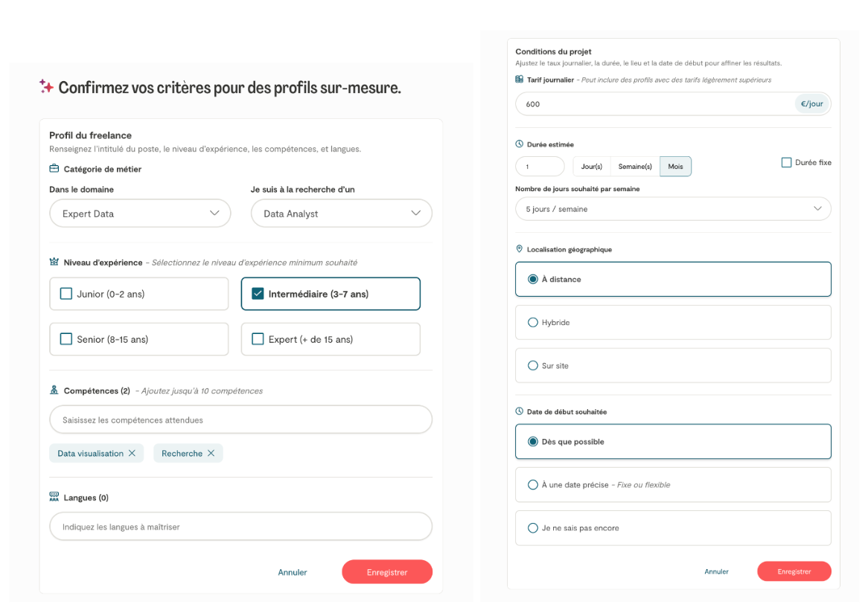Click the sparkle icon beside the title
Image resolution: width=868 pixels, height=607 pixels.
46,87
